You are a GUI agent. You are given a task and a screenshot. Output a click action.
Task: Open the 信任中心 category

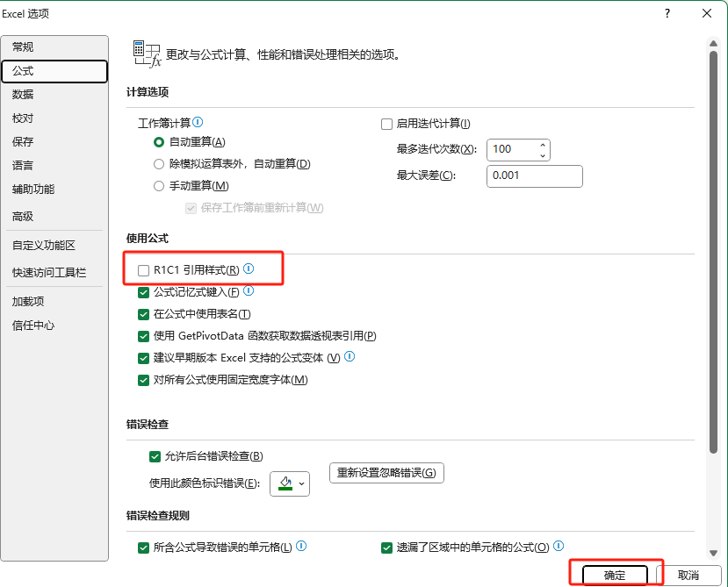54,326
